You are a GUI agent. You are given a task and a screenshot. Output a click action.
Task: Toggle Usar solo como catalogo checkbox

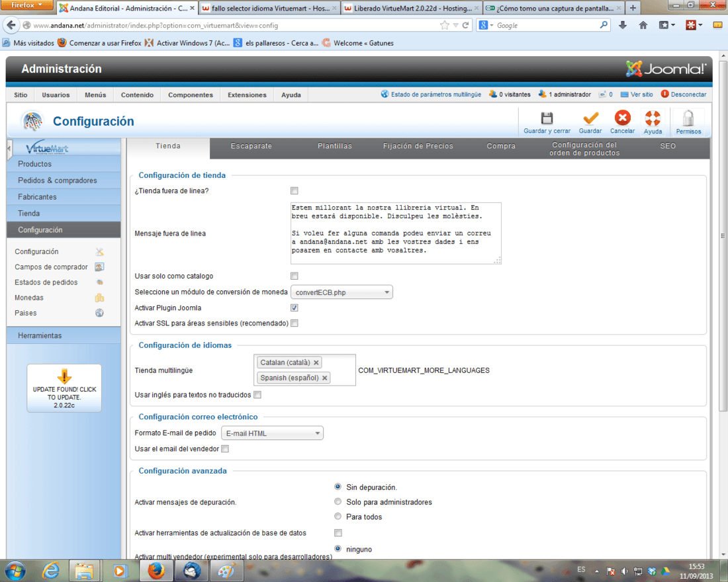tap(295, 276)
